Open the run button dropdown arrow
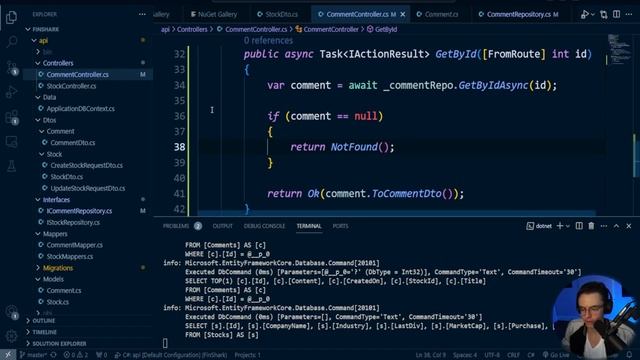The image size is (640, 360). point(593,14)
